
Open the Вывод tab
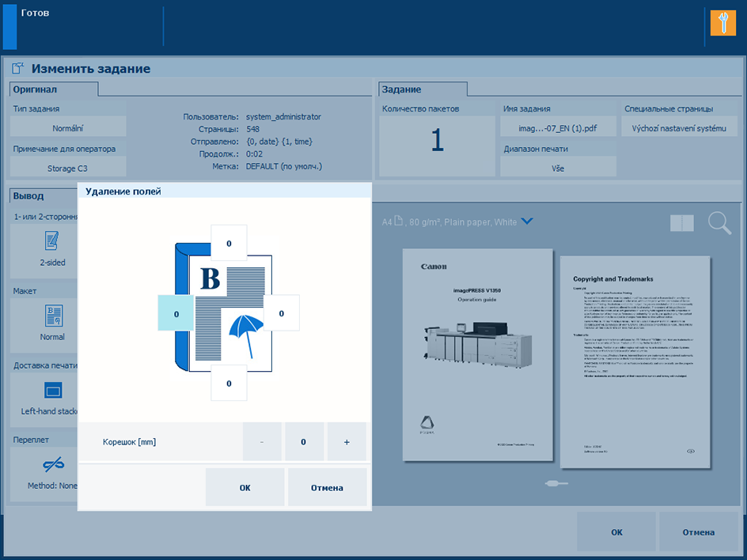point(44,195)
